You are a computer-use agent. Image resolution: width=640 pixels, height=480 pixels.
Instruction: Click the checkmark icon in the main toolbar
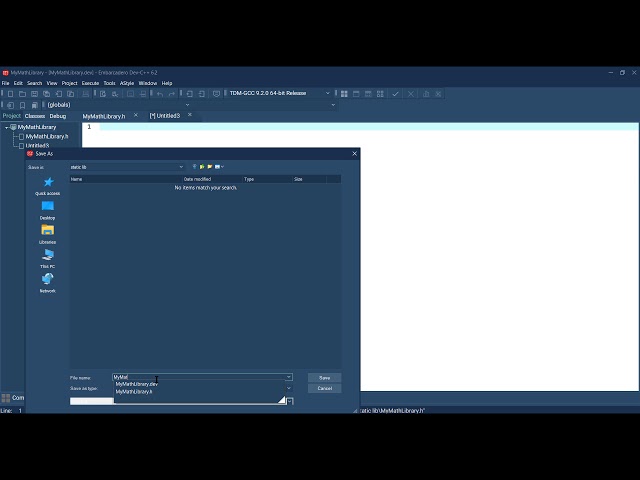coord(395,94)
